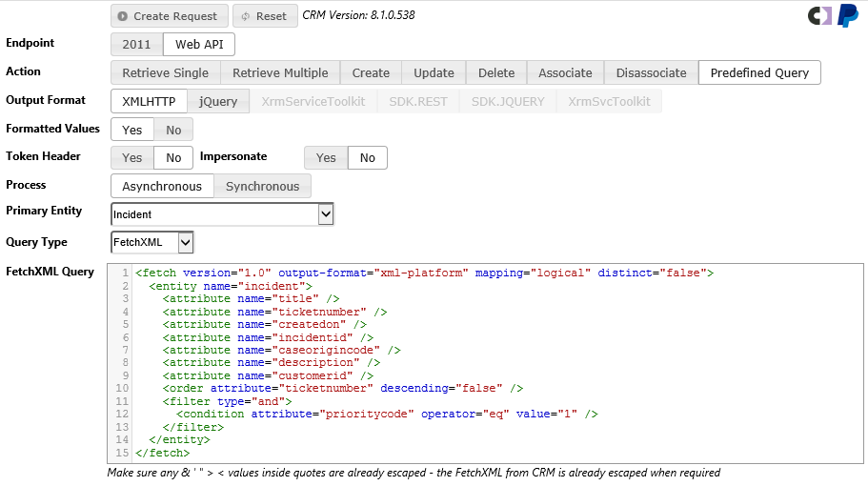Select the 2011 endpoint option
This screenshot has width=868, height=486.
[136, 45]
